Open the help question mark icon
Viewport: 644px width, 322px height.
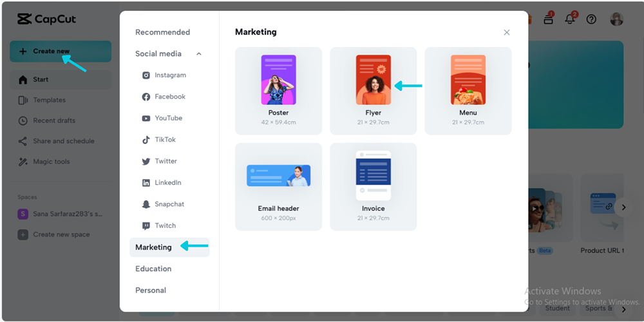click(x=591, y=19)
